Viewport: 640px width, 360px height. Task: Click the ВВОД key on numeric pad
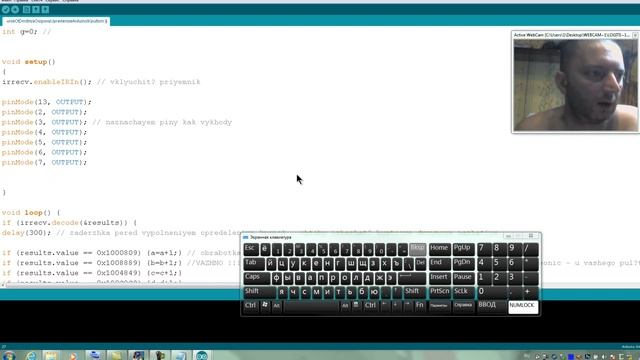pyautogui.click(x=491, y=306)
